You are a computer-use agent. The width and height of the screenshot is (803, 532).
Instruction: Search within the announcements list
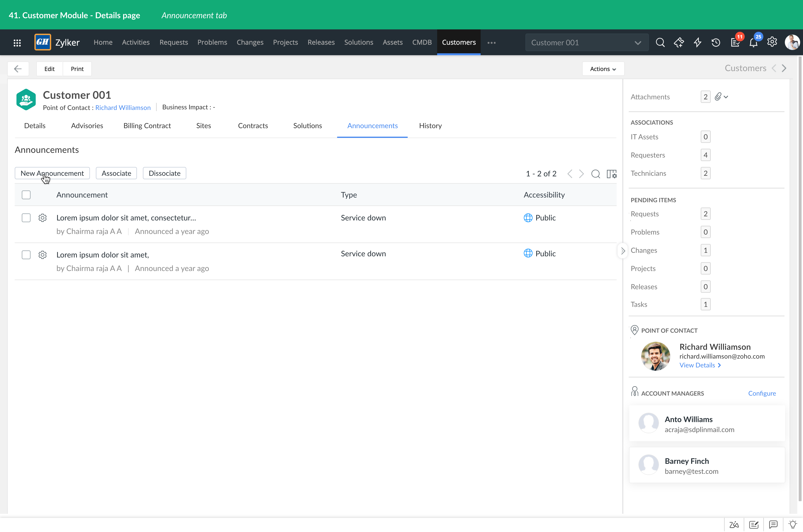pos(596,174)
